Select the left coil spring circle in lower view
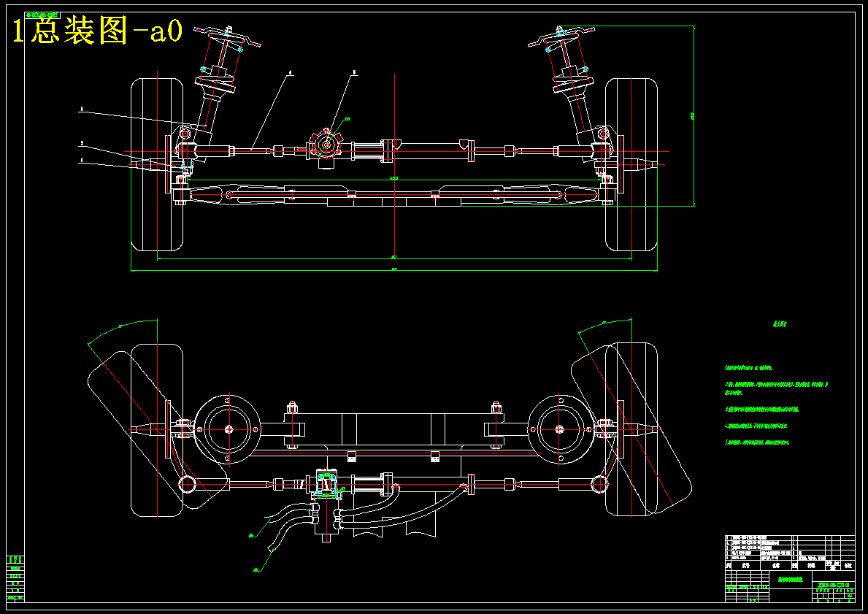Image resolution: width=868 pixels, height=614 pixels. click(x=228, y=429)
